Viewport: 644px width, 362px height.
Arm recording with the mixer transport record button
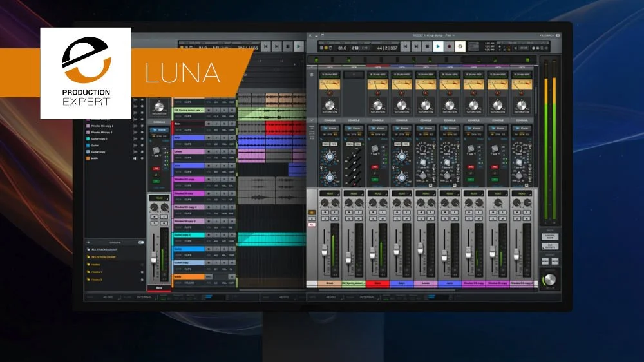[449, 47]
